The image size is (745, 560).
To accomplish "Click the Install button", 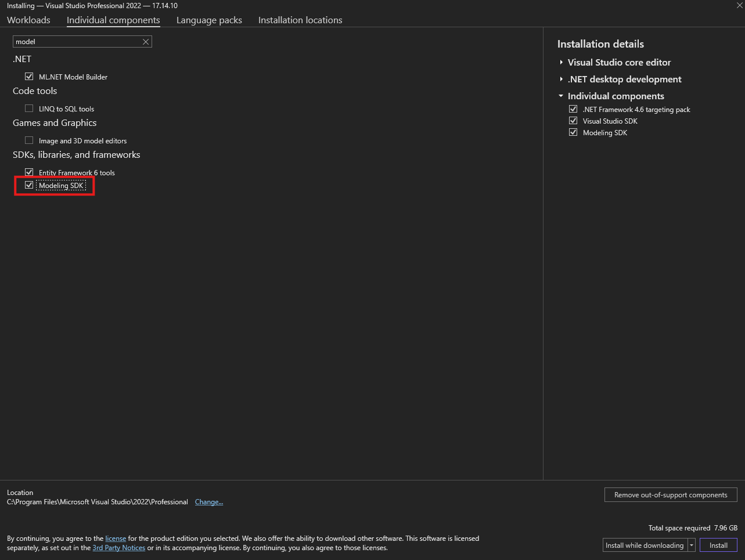I will click(x=718, y=545).
